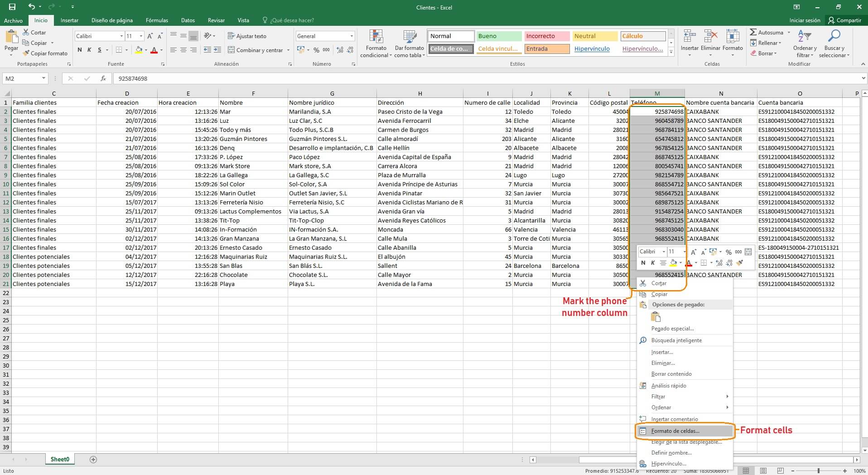Select the Sheet0 tab

pos(60,459)
